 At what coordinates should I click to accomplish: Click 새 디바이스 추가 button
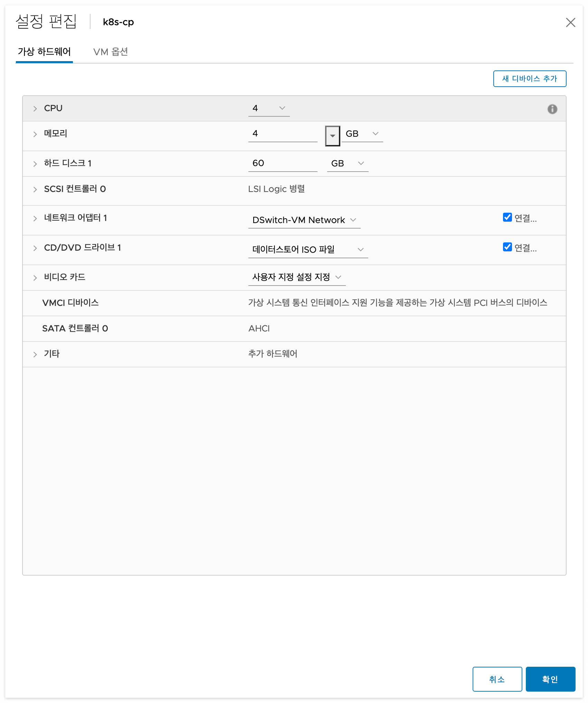pos(530,79)
